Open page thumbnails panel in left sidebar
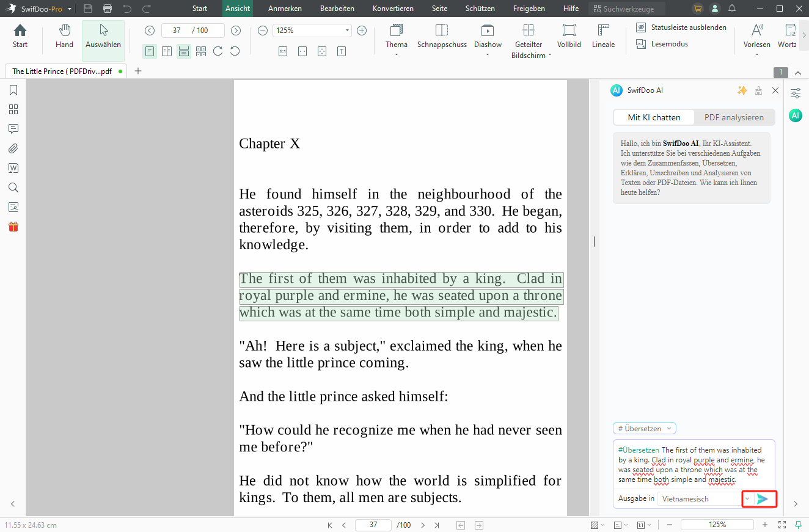 (x=13, y=109)
